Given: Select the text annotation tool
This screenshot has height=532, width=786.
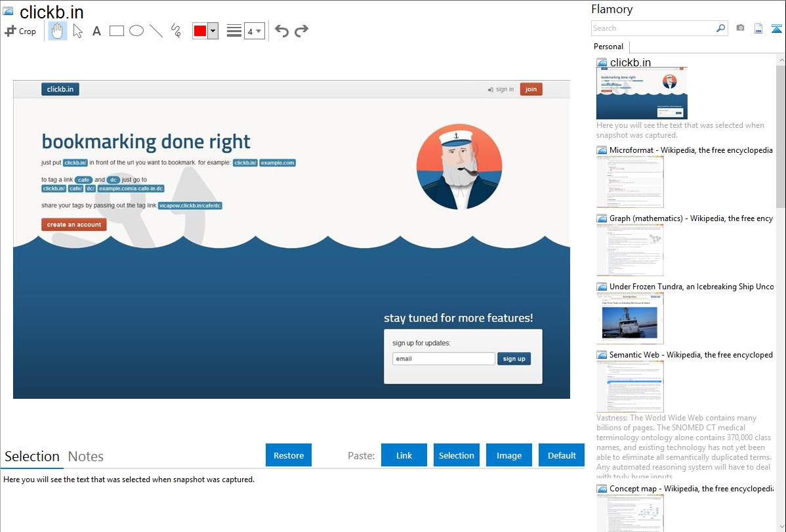Looking at the screenshot, I should point(96,31).
